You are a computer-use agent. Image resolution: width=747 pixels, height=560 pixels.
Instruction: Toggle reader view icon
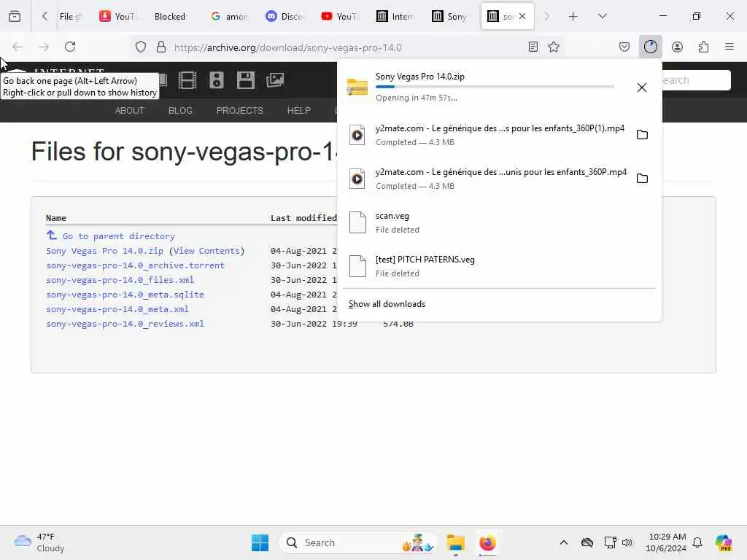pos(533,47)
